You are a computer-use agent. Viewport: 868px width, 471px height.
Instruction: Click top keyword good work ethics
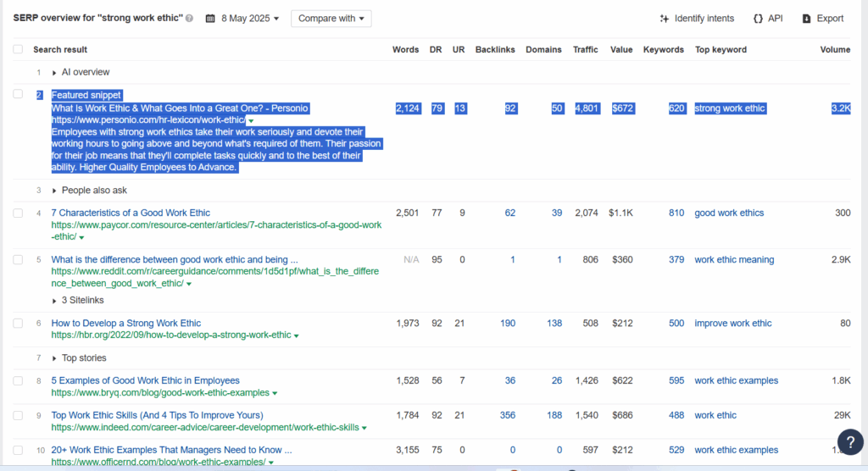pyautogui.click(x=729, y=213)
